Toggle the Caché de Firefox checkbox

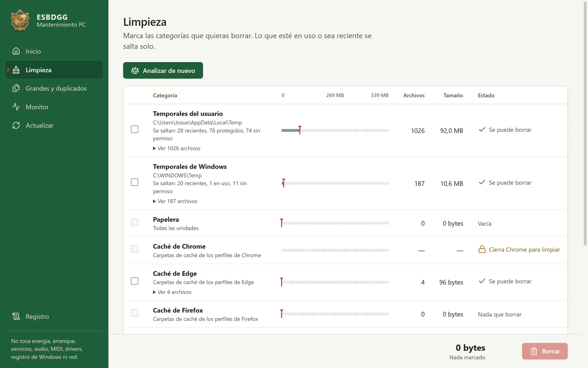[135, 313]
